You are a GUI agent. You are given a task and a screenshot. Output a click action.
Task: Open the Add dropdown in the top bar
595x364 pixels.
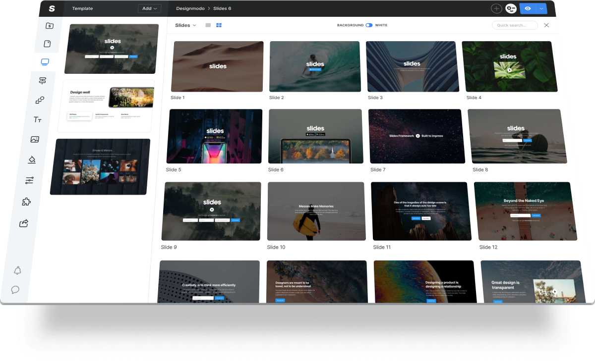click(149, 8)
